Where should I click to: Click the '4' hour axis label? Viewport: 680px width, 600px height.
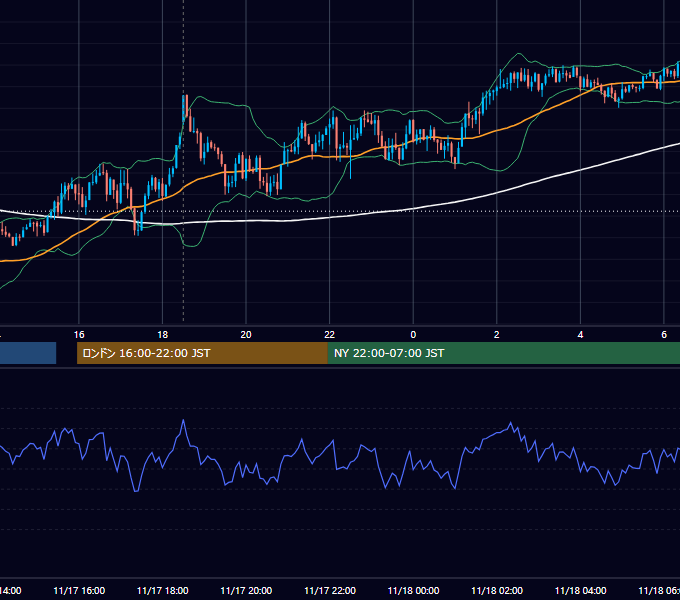pyautogui.click(x=580, y=335)
